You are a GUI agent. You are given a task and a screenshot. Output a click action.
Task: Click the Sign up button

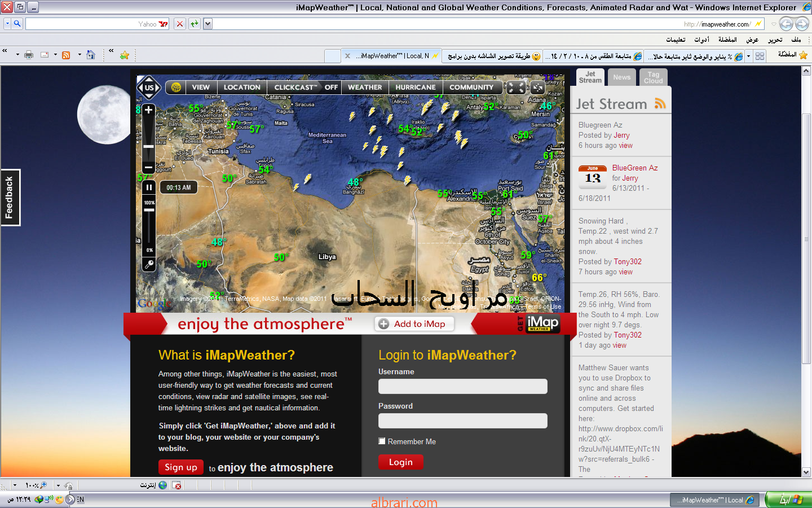point(181,467)
